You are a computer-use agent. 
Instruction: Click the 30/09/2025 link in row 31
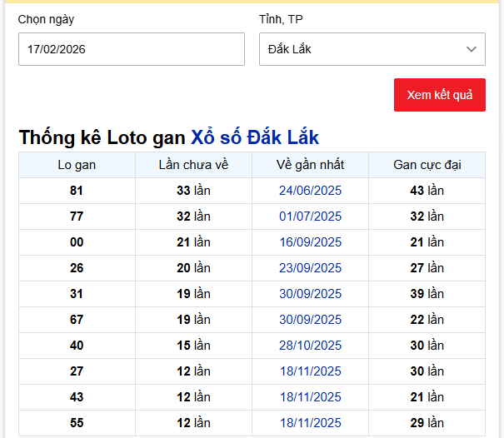point(310,294)
